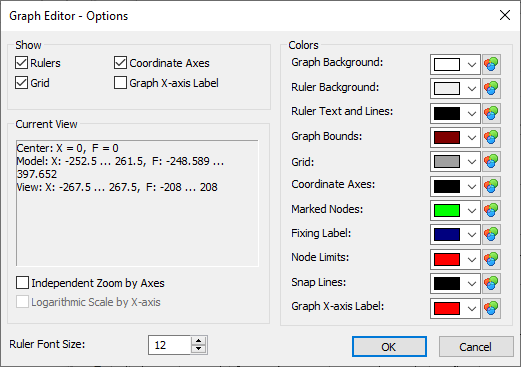Click the 'Center: X = 0, F = 0' line
Viewport: 521px width, 367px height.
click(68, 148)
